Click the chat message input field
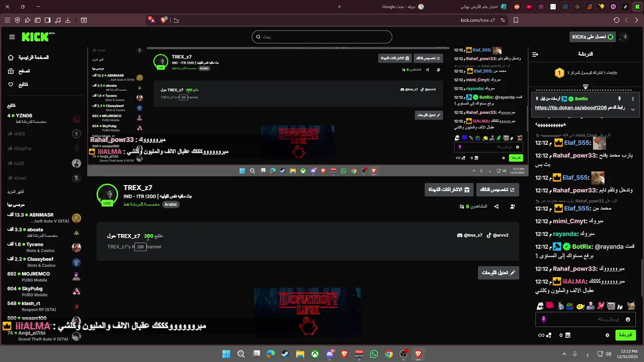The image size is (644, 362). (585, 319)
